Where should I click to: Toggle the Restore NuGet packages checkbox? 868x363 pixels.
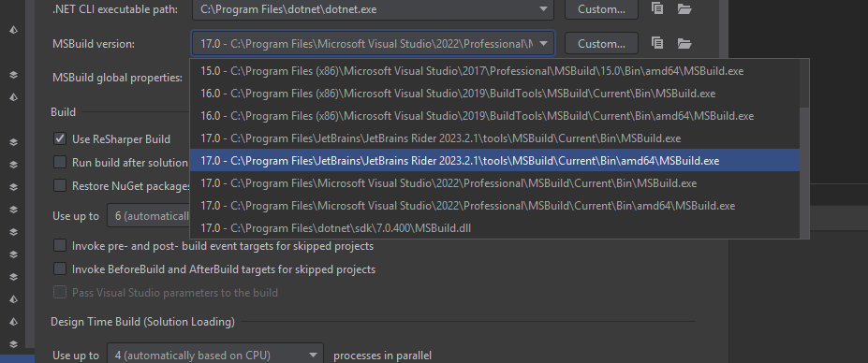[60, 185]
